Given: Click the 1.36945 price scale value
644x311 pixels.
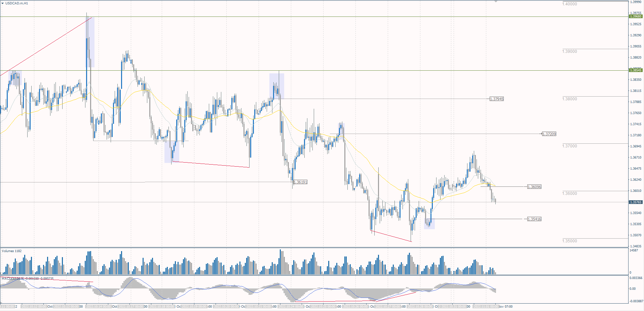Looking at the screenshot, I should click(636, 146).
